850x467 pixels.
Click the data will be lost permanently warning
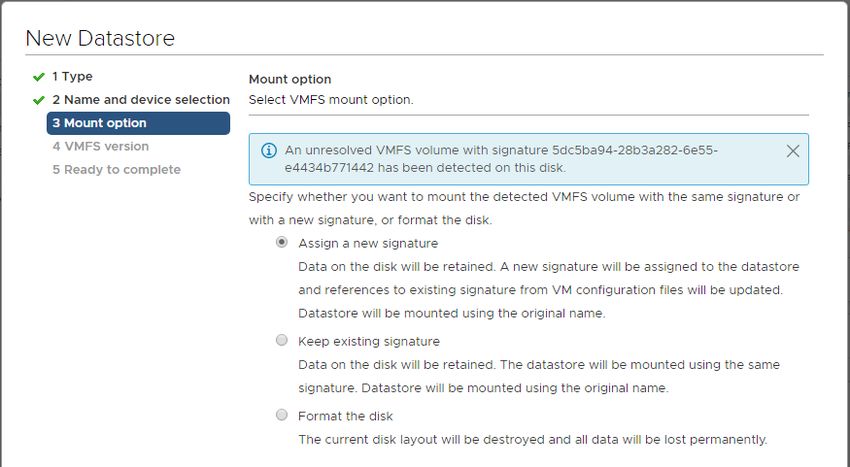pos(533,440)
